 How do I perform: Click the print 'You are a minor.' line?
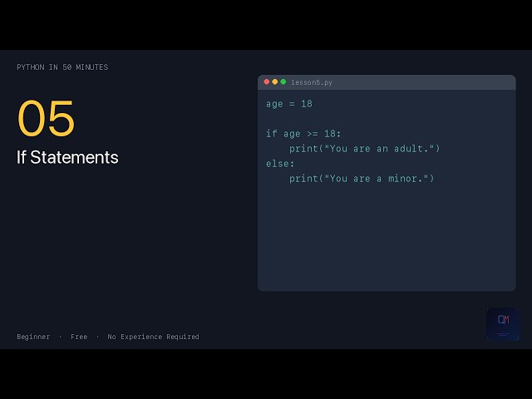click(x=362, y=179)
